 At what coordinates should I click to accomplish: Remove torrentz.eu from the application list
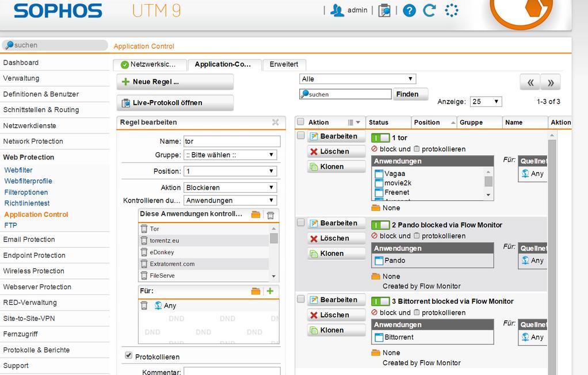[144, 240]
